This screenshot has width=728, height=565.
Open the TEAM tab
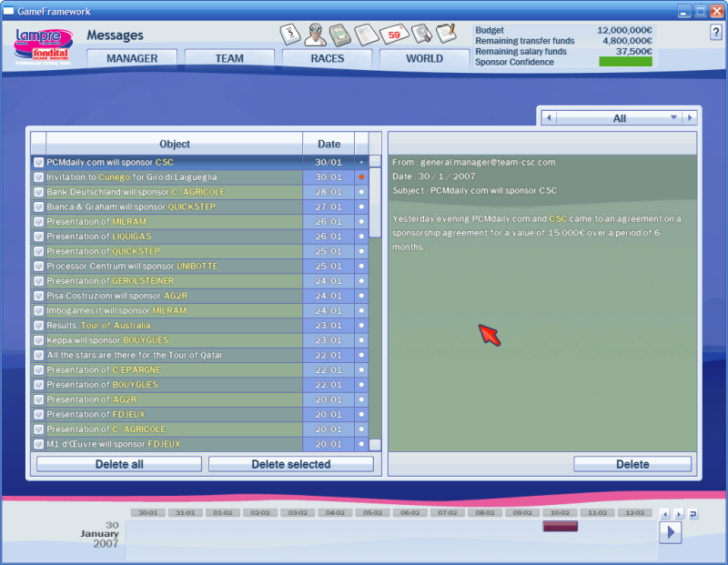229,58
